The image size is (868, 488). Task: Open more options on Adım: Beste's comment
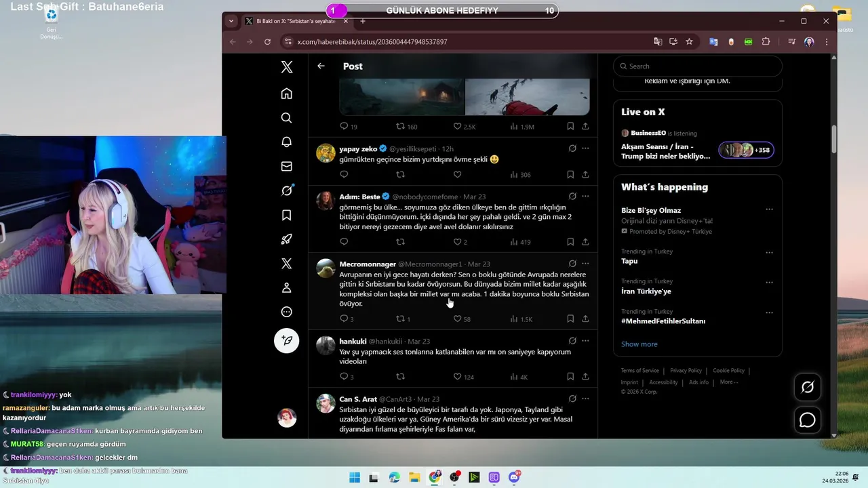(585, 197)
